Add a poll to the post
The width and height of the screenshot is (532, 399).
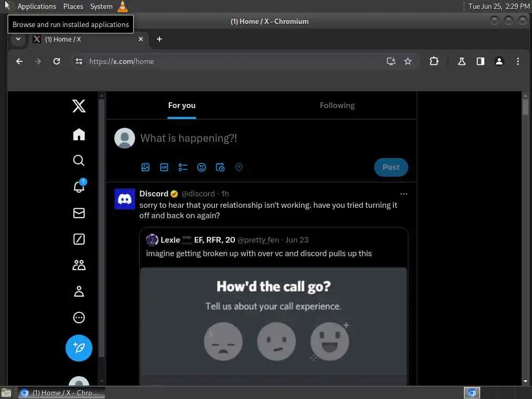point(183,167)
